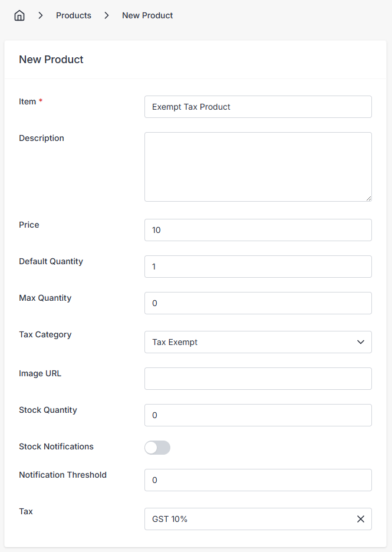Click the New Product card heading
392x552 pixels.
pyautogui.click(x=51, y=60)
